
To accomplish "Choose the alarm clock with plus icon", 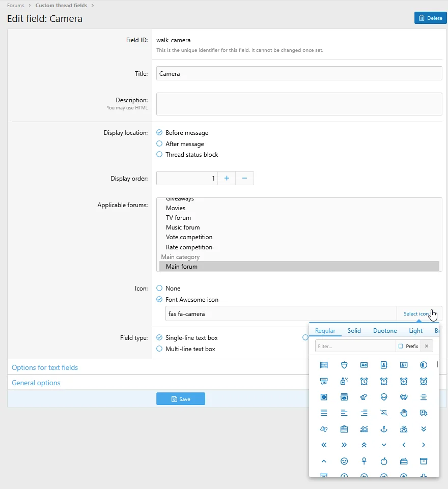I will (404, 381).
